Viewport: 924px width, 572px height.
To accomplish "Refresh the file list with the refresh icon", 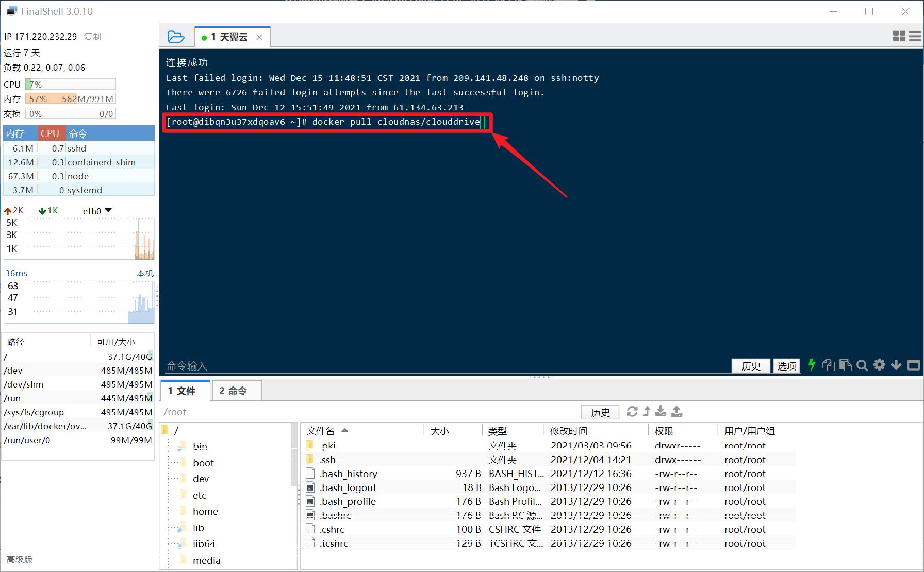I will pyautogui.click(x=632, y=411).
